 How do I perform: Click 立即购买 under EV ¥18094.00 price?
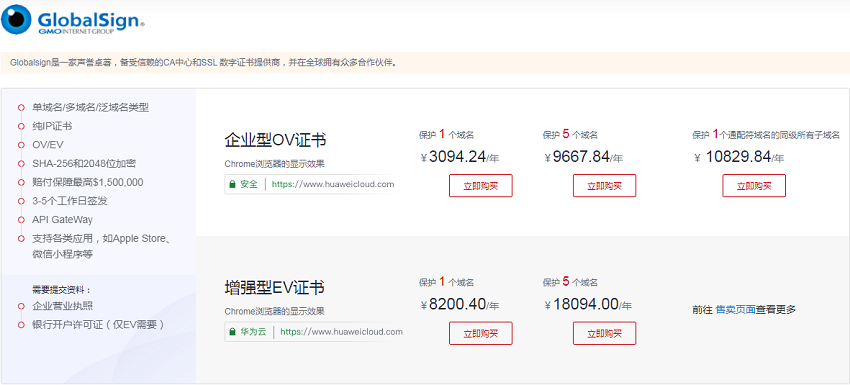pos(604,333)
